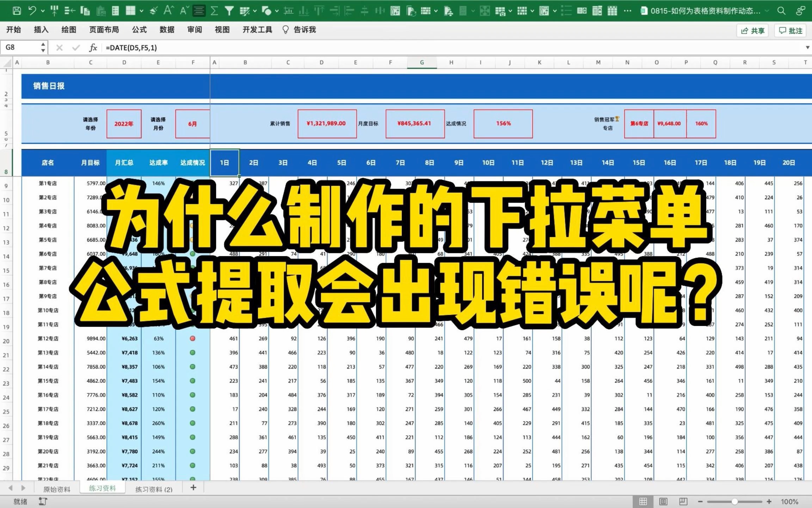Open the borders dropdown arrow

pos(141,11)
